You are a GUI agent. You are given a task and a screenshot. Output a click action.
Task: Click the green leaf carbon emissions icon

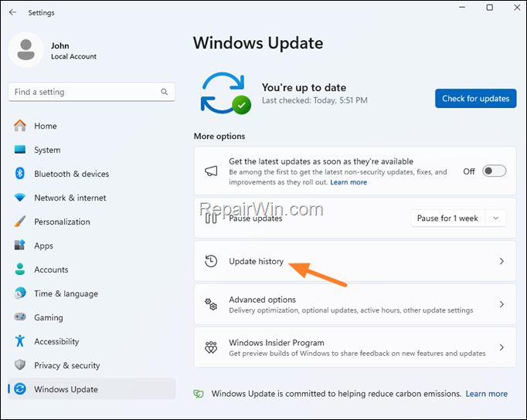(199, 394)
